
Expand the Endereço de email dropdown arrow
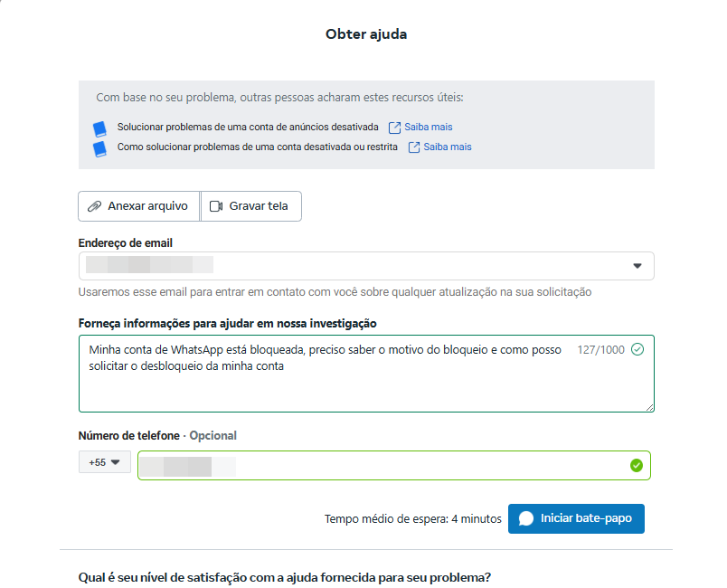click(637, 266)
